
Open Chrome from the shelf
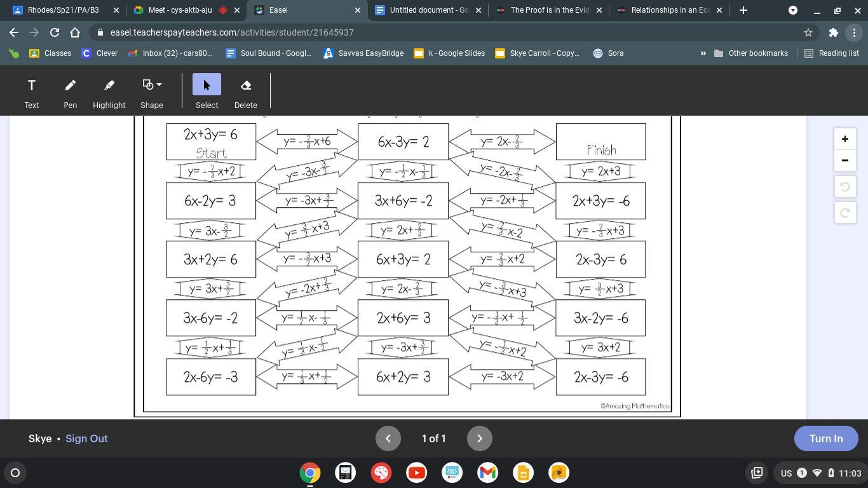click(x=310, y=473)
